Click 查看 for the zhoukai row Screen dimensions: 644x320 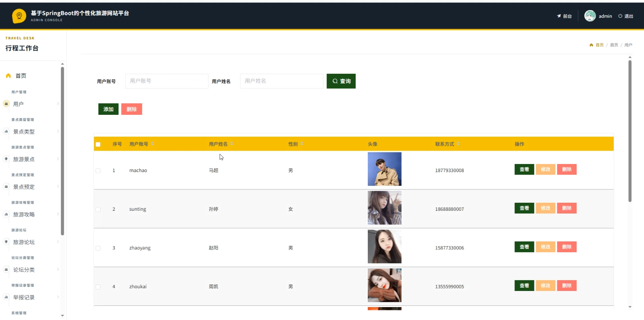[524, 285]
